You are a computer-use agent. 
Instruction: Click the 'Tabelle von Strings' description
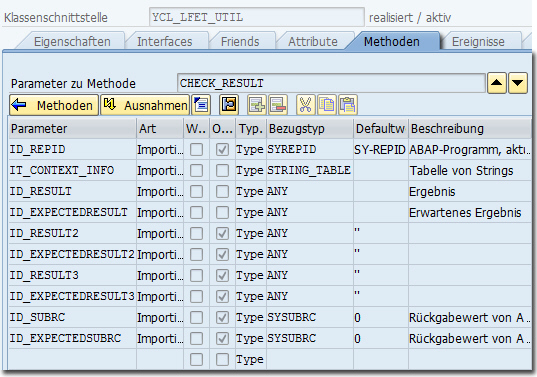[470, 171]
